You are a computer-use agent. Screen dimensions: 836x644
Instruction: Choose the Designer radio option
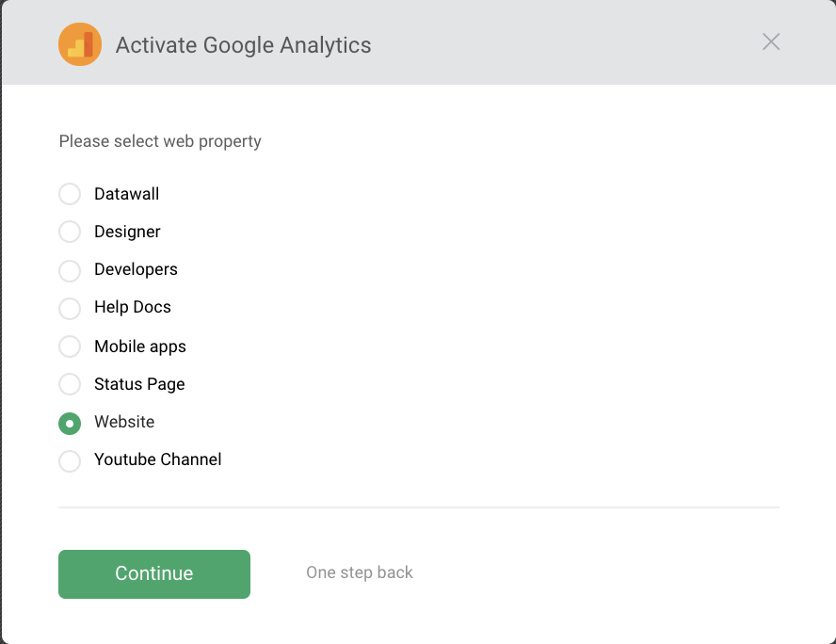point(70,232)
